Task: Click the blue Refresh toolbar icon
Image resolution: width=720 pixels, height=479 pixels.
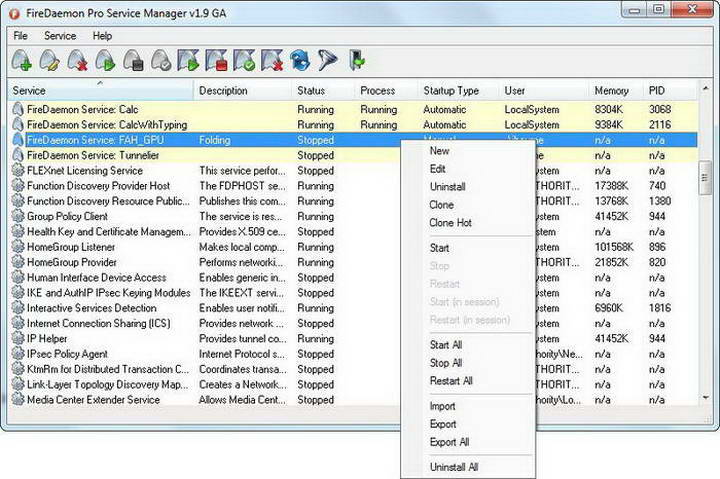Action: pyautogui.click(x=300, y=61)
